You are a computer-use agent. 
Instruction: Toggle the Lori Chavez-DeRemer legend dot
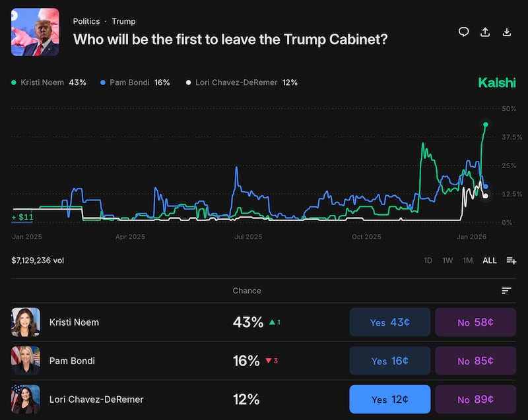pos(187,82)
